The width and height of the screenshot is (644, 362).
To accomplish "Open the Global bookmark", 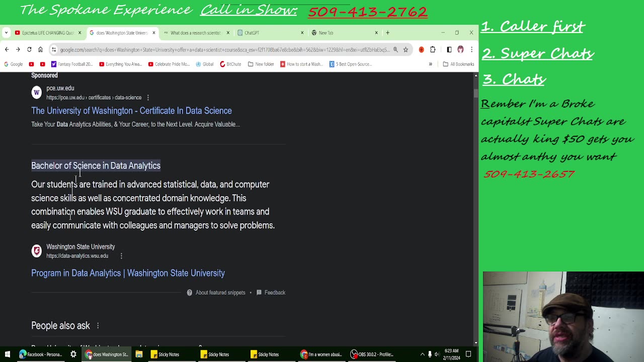I will click(x=204, y=64).
